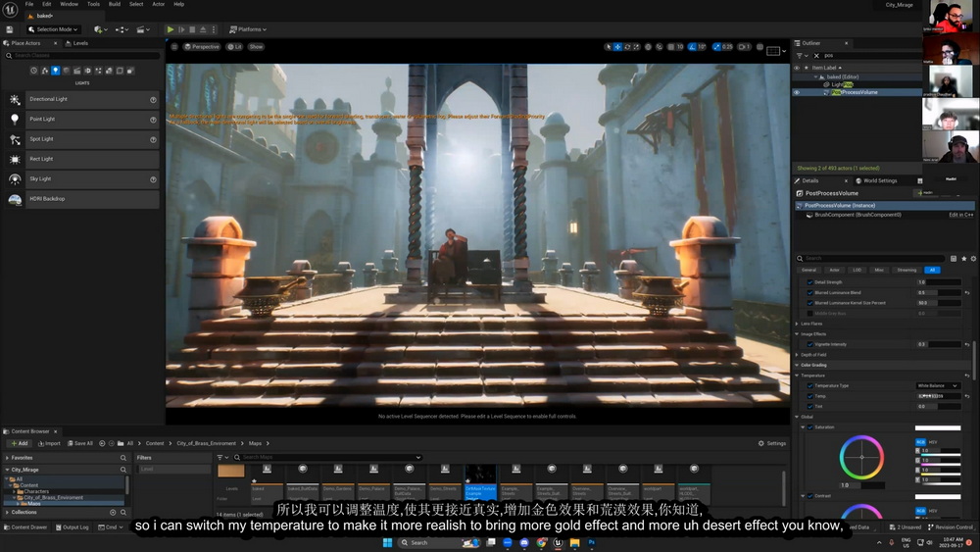This screenshot has height=552, width=980.
Task: Click the camera speed icon in viewport
Action: click(x=742, y=47)
